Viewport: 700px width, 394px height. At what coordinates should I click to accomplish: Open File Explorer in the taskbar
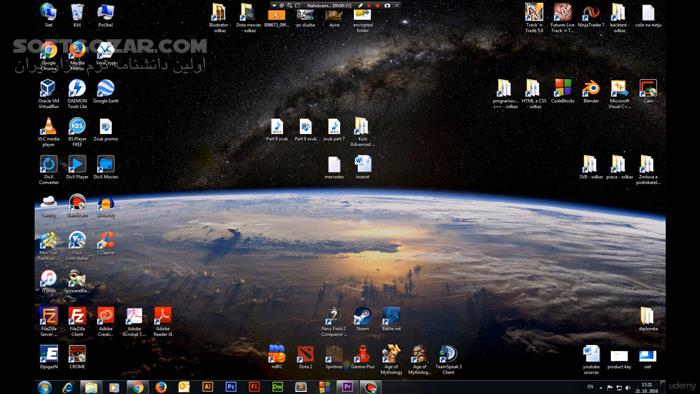tap(91, 387)
